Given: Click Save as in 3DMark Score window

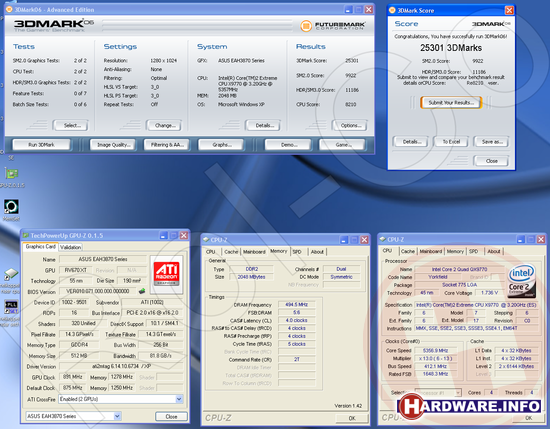Looking at the screenshot, I should click(x=491, y=142).
